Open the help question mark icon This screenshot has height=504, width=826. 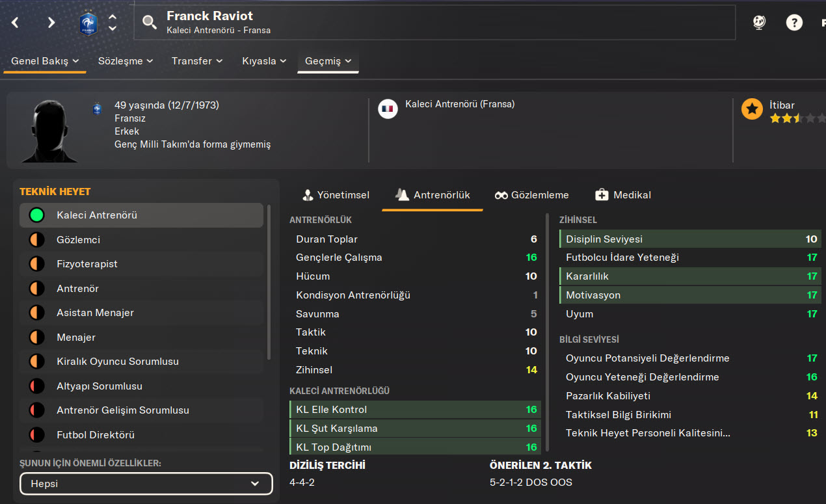[794, 23]
